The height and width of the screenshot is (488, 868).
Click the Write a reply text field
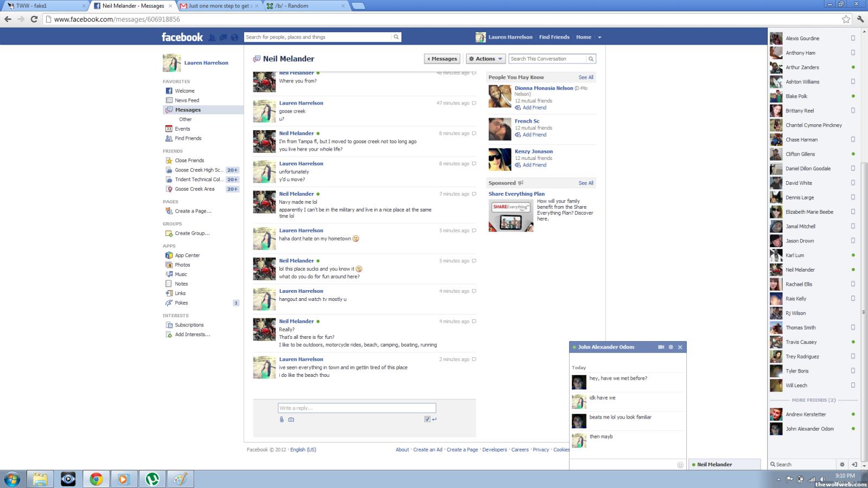click(x=356, y=408)
